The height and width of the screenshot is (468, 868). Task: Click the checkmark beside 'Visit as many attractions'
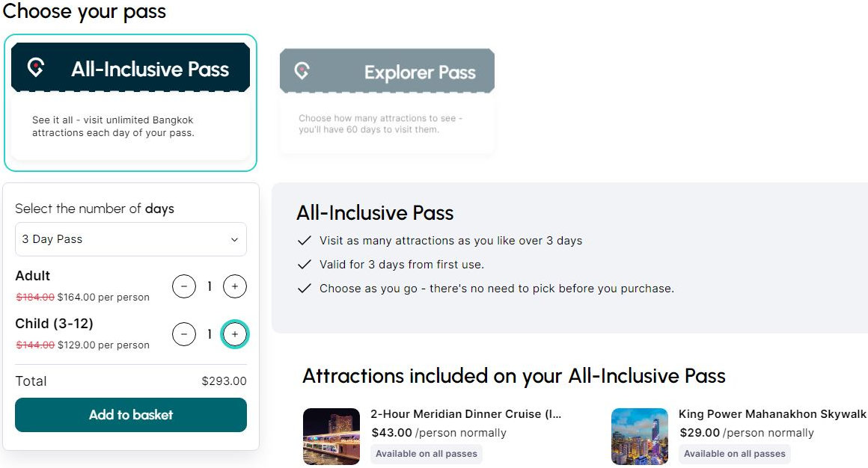(305, 241)
